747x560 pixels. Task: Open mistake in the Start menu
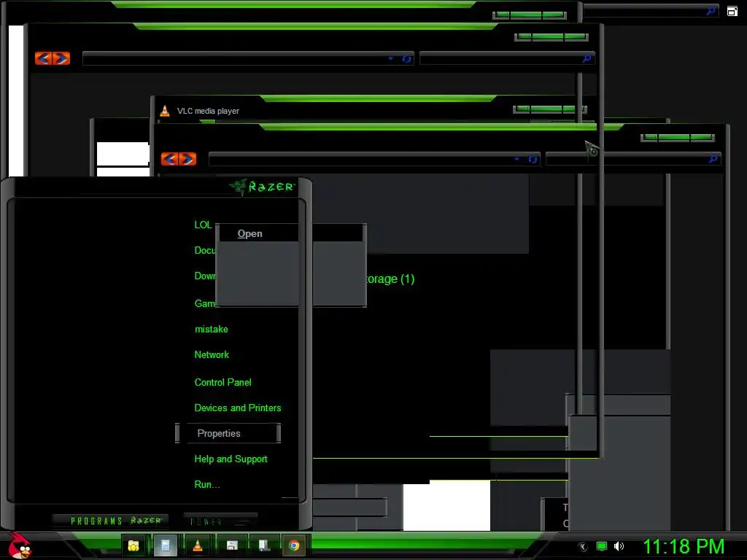click(x=212, y=329)
